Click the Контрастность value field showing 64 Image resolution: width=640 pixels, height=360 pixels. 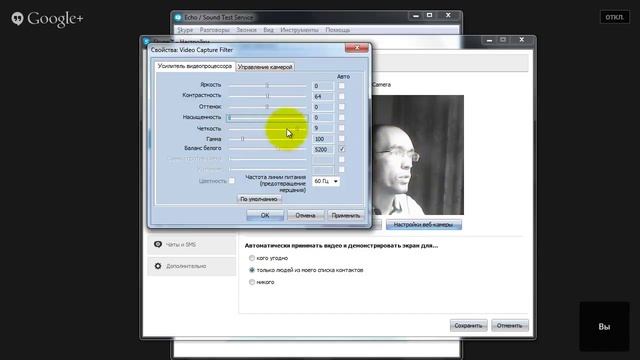[322, 96]
